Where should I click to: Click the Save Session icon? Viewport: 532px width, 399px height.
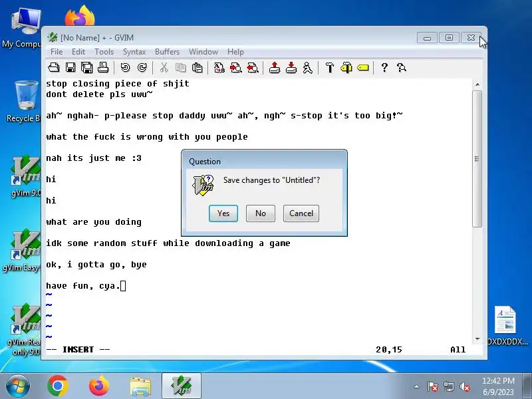coord(291,68)
